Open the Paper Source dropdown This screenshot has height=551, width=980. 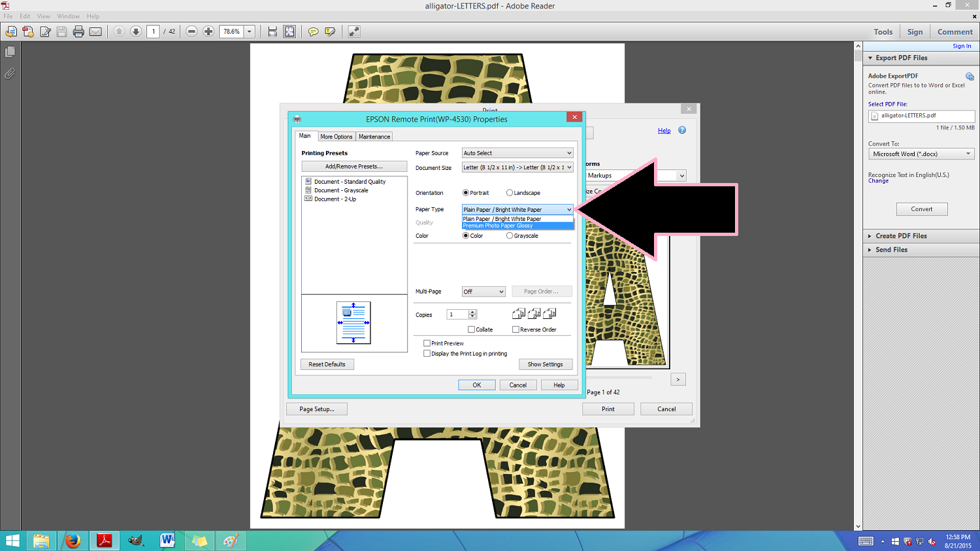[517, 153]
